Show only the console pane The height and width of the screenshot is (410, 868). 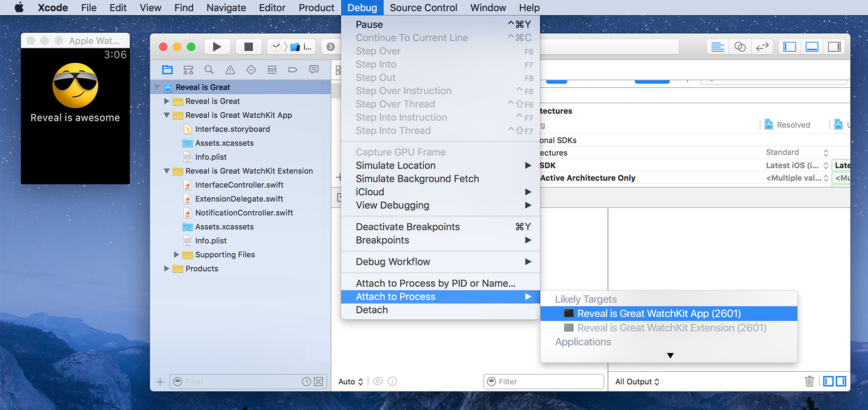(841, 382)
